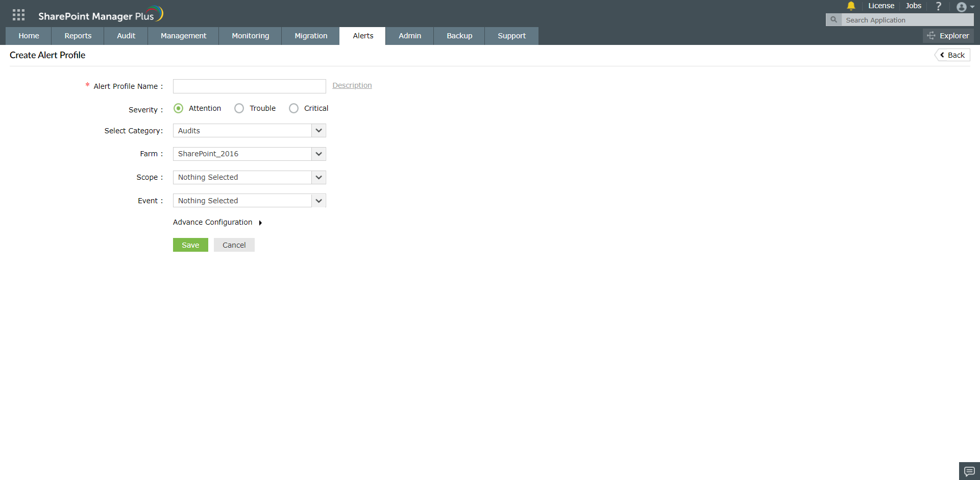Open the user account icon
This screenshot has height=480, width=980.
point(963,7)
